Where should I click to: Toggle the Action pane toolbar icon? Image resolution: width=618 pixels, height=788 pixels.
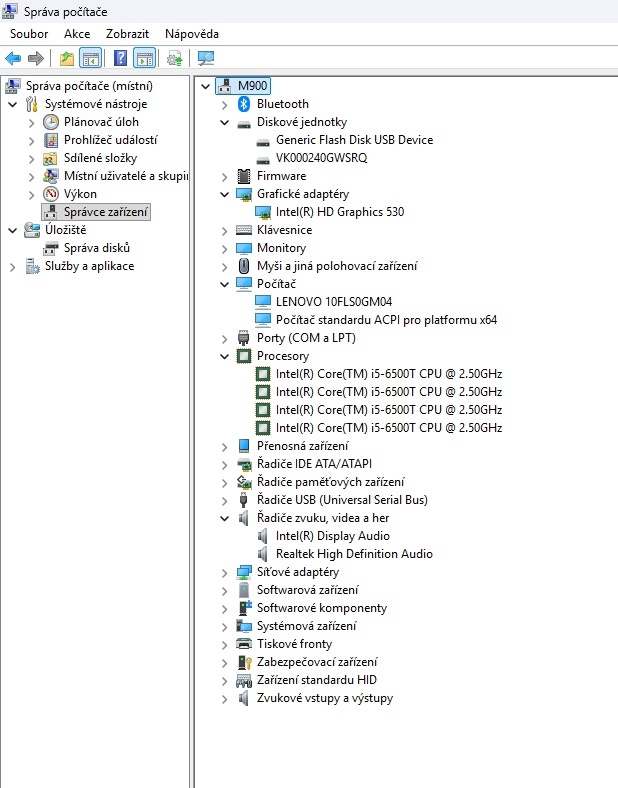145,58
